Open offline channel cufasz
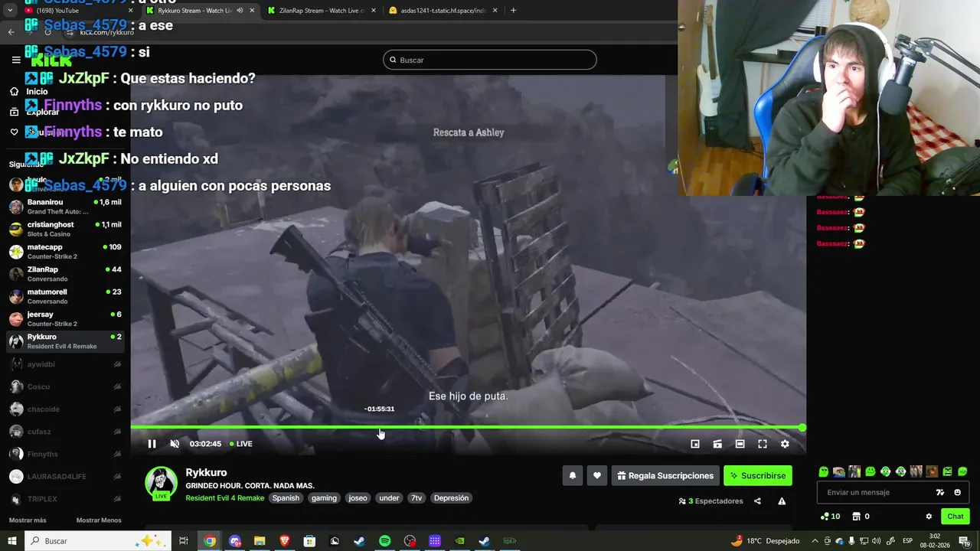 click(65, 432)
